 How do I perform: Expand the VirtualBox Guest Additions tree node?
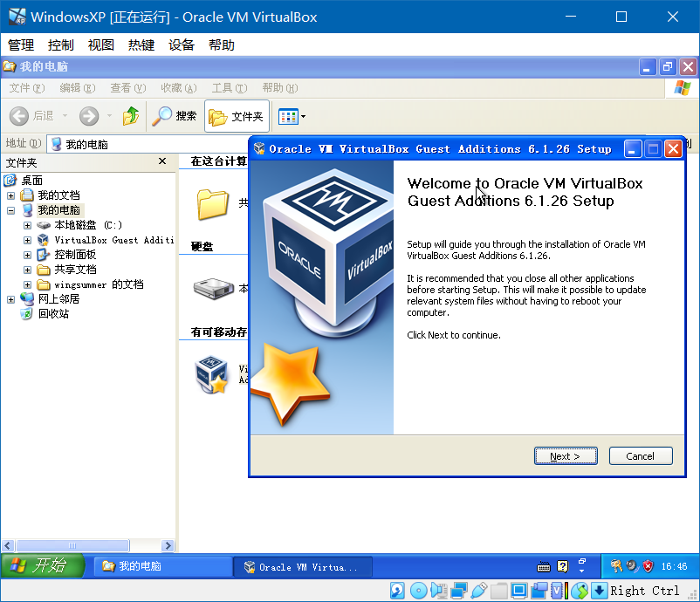point(27,240)
